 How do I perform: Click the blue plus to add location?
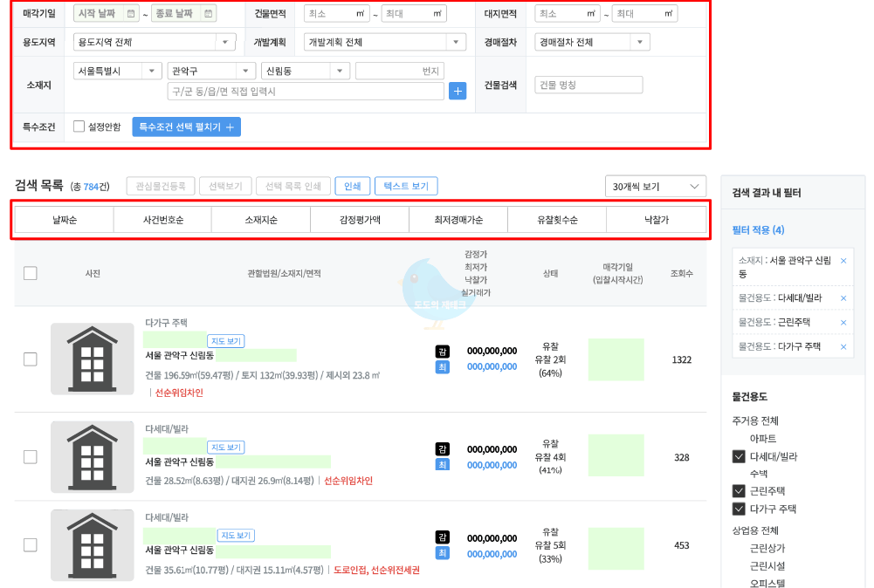458,91
